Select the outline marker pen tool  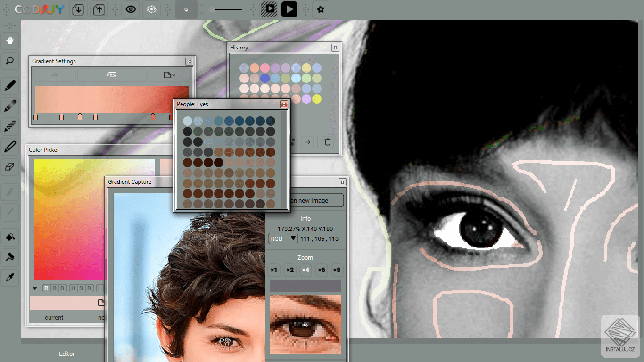click(x=10, y=147)
